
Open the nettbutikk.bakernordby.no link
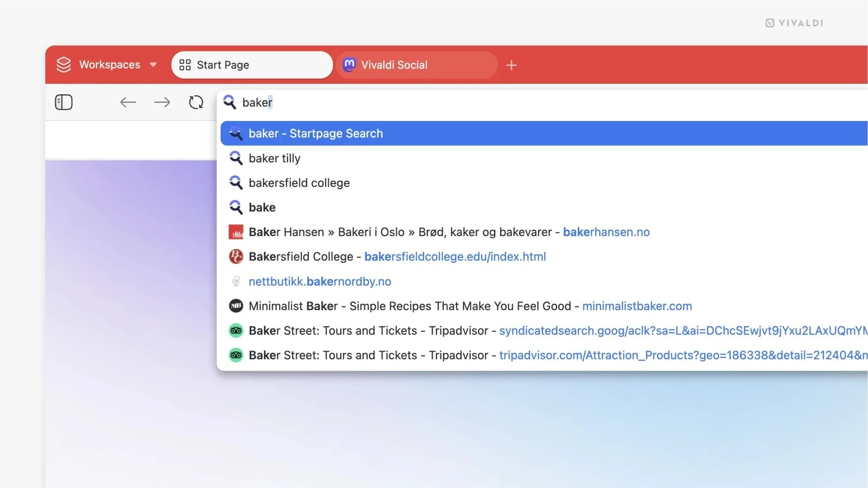point(320,282)
